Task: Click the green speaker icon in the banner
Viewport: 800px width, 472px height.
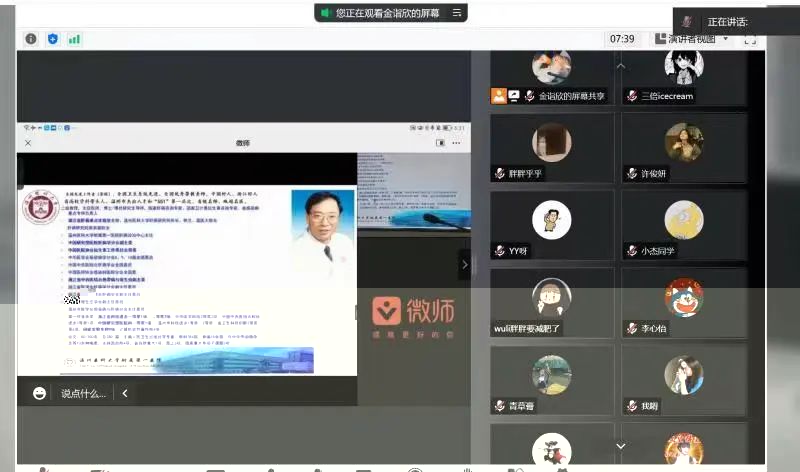Action: (x=326, y=13)
